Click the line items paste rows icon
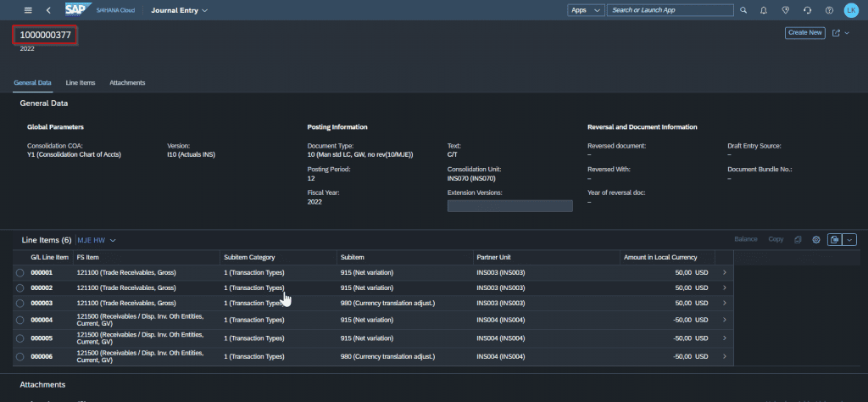The width and height of the screenshot is (868, 402). point(798,240)
